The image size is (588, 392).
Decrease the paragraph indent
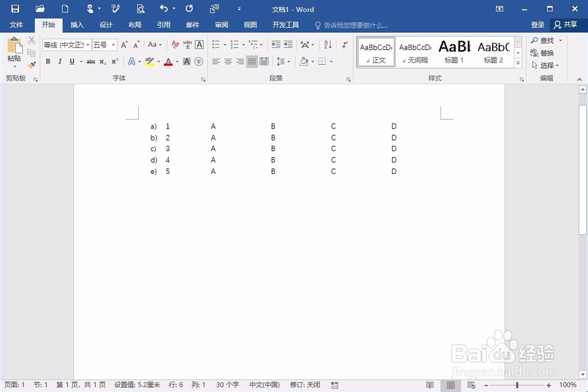(x=276, y=45)
